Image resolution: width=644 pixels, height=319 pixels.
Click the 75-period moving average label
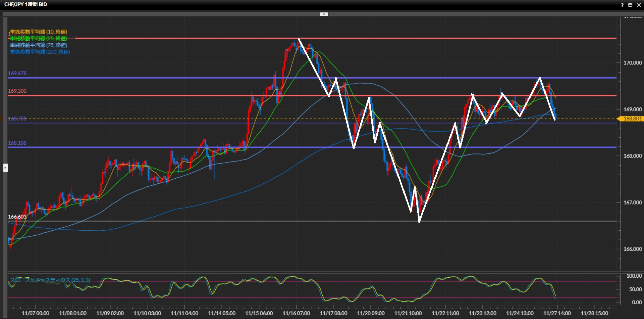click(39, 45)
